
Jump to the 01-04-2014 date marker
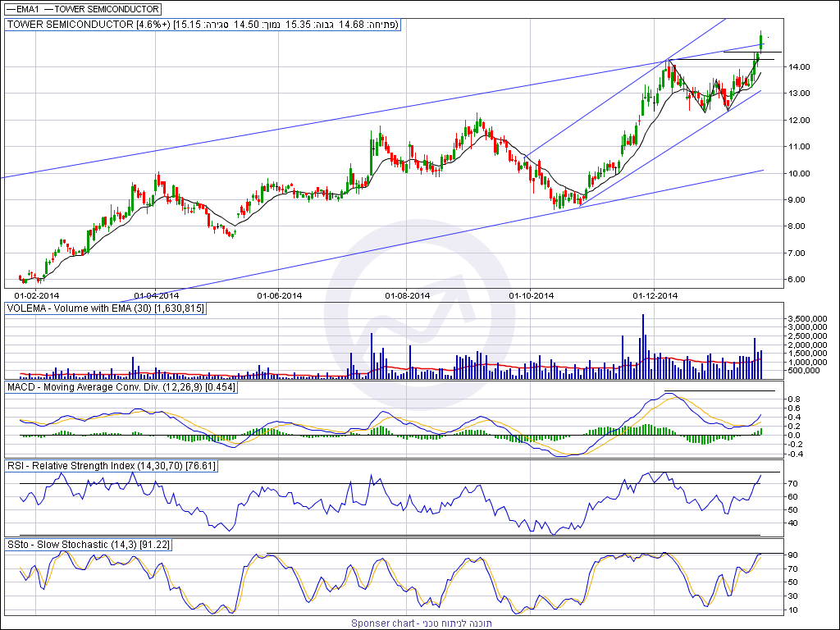tap(156, 294)
